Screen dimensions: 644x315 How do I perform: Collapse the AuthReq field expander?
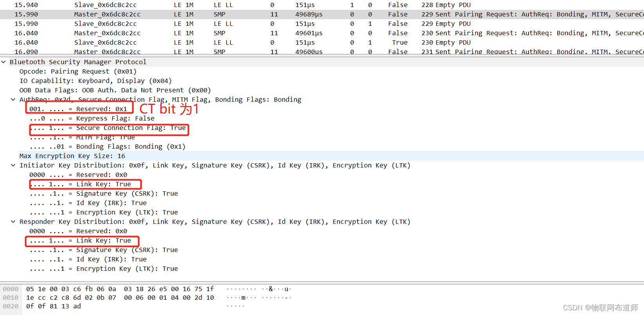coord(13,99)
